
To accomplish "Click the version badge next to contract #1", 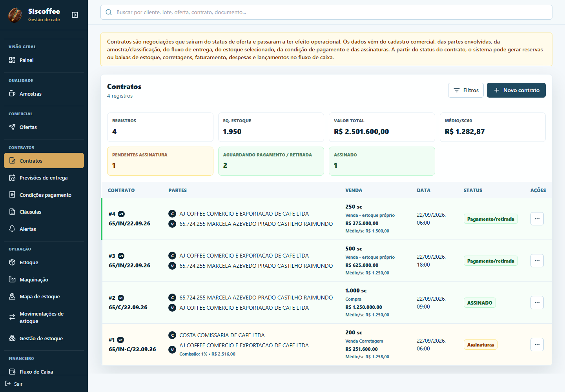I will (120, 340).
